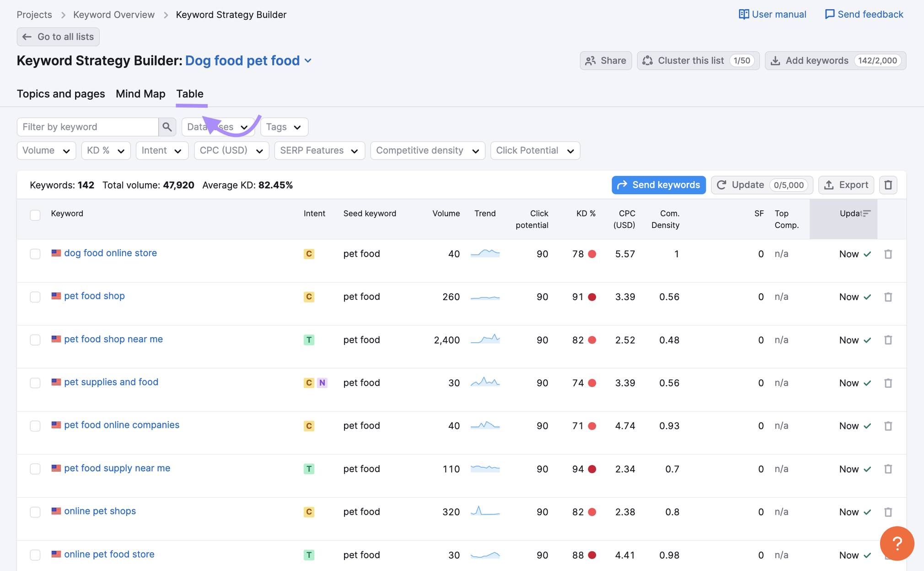Click Cluster this list button
The height and width of the screenshot is (571, 924).
698,60
